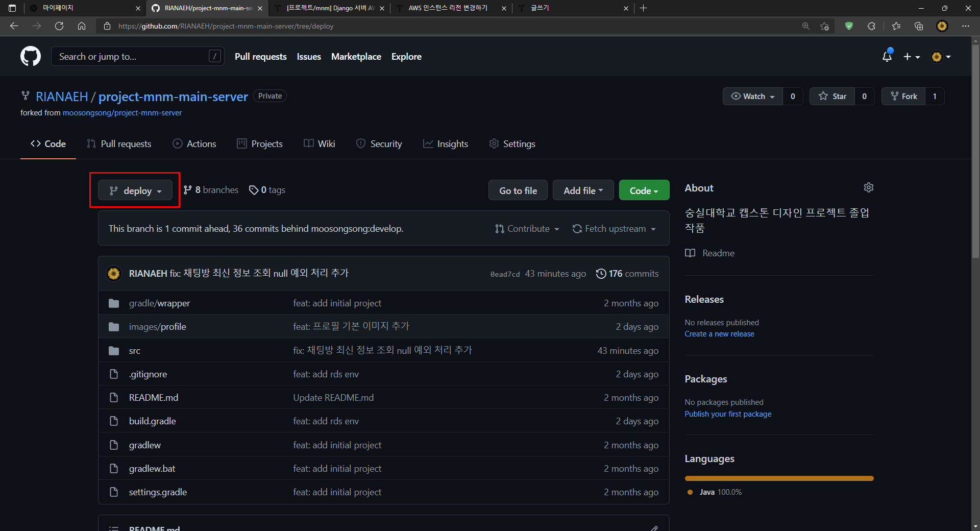
Task: Focus the Search or jump to field
Action: (x=138, y=57)
